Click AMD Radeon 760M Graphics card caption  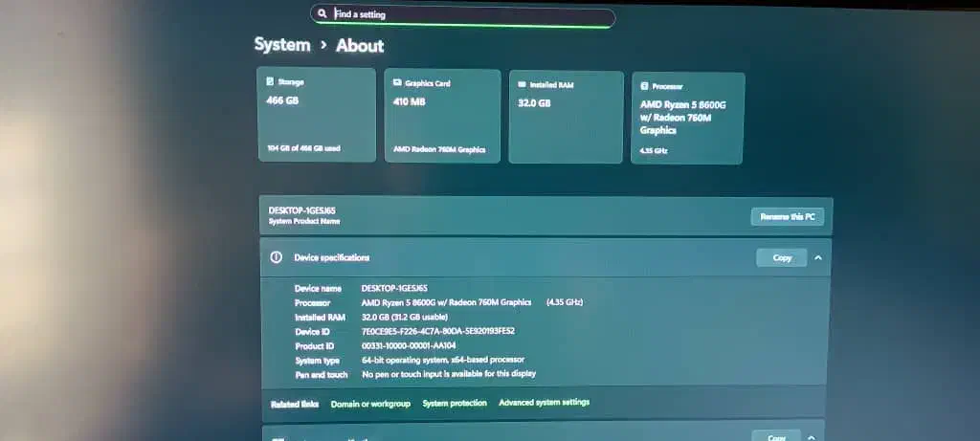point(439,150)
